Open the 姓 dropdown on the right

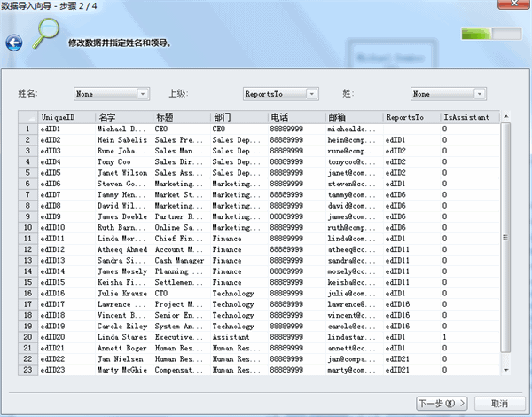coord(446,93)
